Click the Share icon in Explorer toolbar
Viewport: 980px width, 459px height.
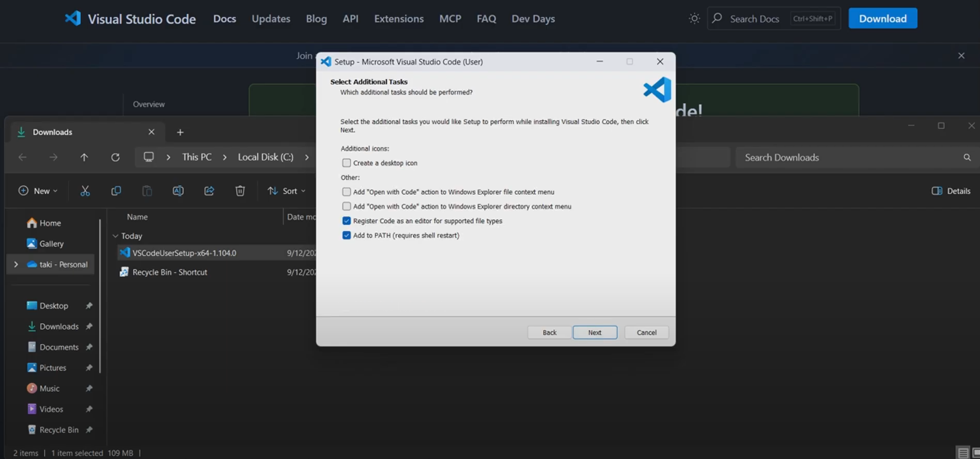209,191
